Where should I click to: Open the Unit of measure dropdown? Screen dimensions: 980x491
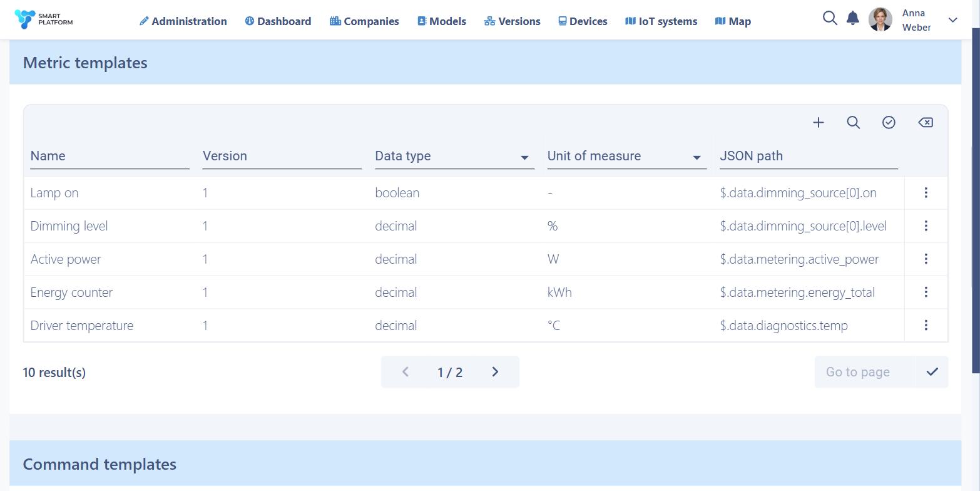pos(626,157)
